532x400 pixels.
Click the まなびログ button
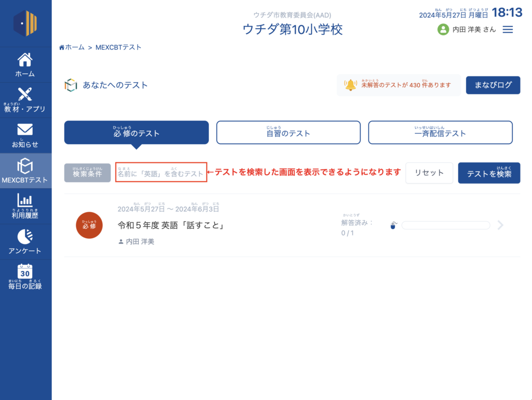pos(493,85)
